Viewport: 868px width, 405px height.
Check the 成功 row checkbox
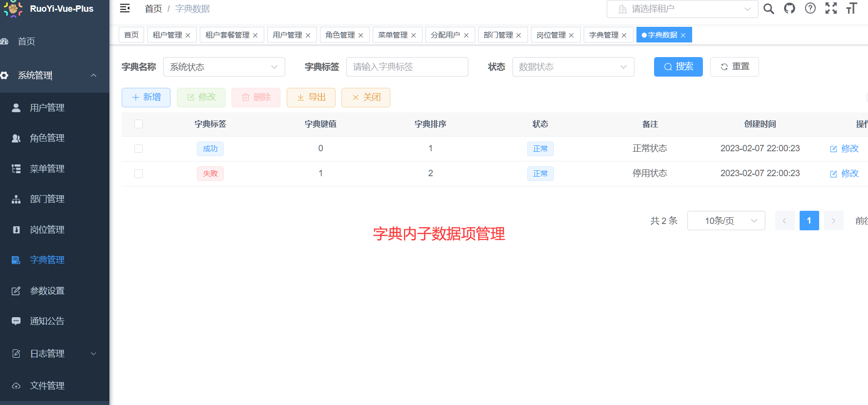pos(139,148)
